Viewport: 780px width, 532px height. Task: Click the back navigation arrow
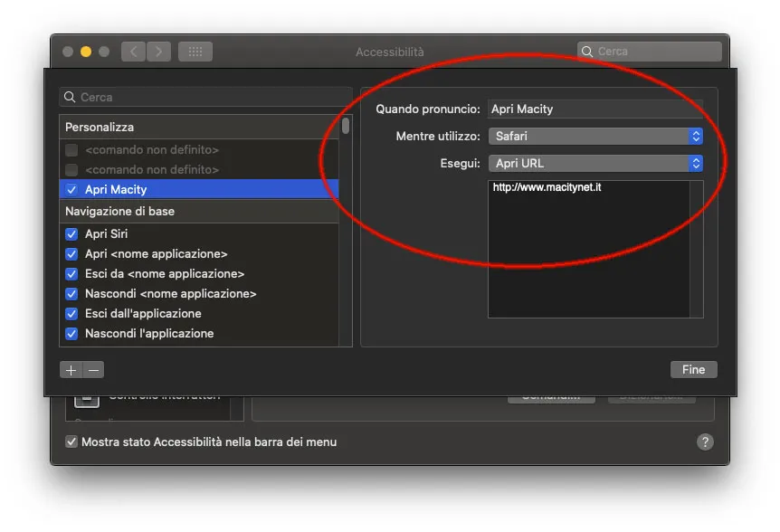(x=132, y=52)
